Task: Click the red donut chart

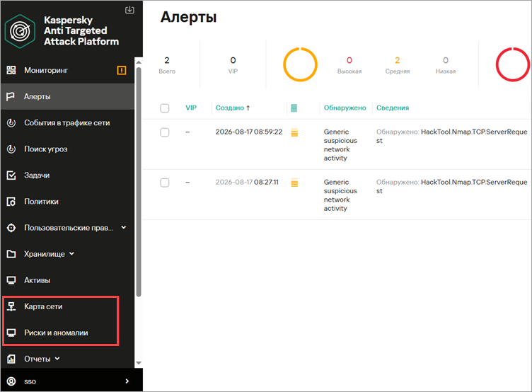Action: tap(513, 64)
